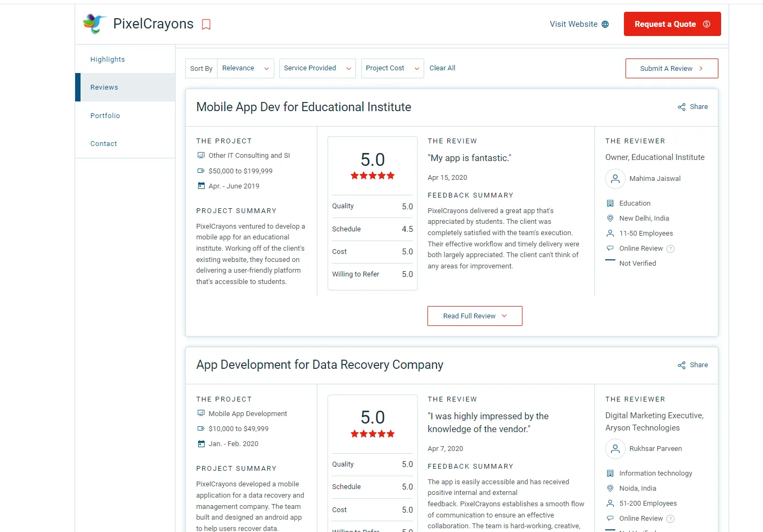
Task: Click the Mobile App Development service icon
Action: coord(201,413)
